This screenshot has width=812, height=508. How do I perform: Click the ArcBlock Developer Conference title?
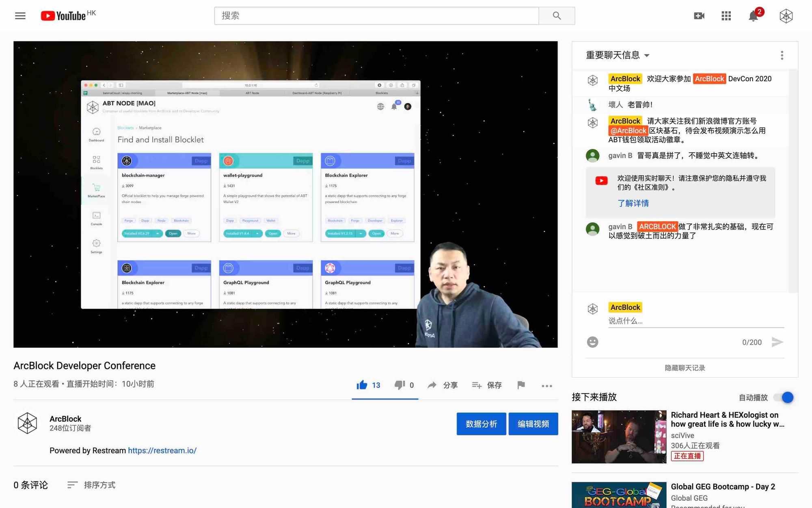tap(84, 365)
